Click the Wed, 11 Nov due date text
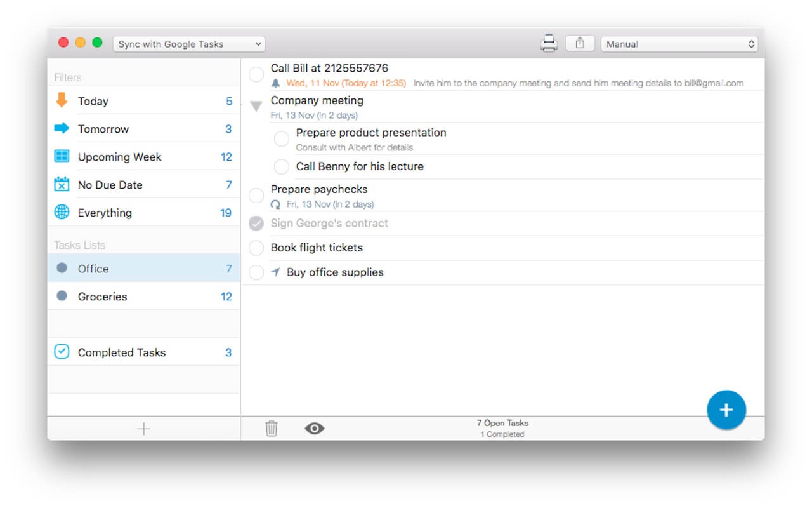The width and height of the screenshot is (812, 508). click(x=346, y=83)
